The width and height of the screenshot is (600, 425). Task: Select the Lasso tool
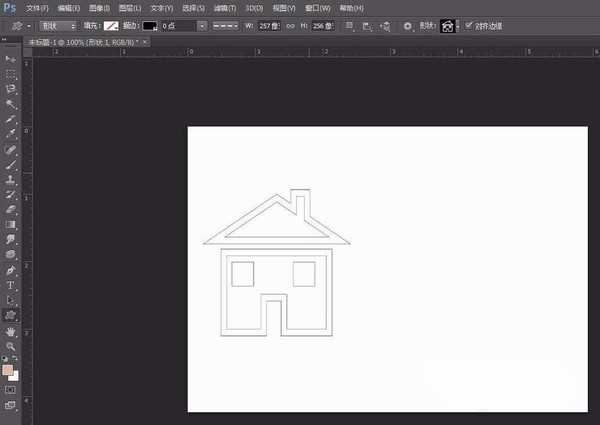[x=11, y=89]
